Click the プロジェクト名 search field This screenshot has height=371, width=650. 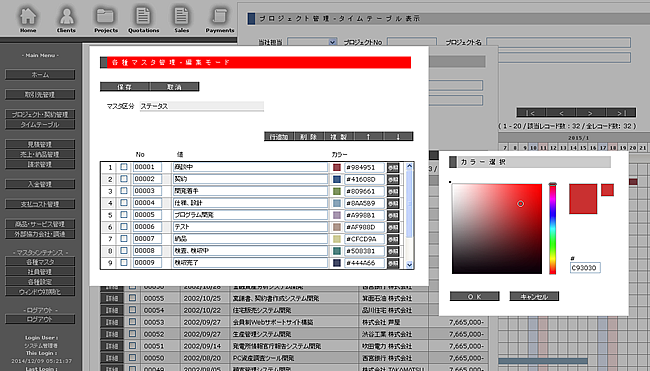click(558, 42)
